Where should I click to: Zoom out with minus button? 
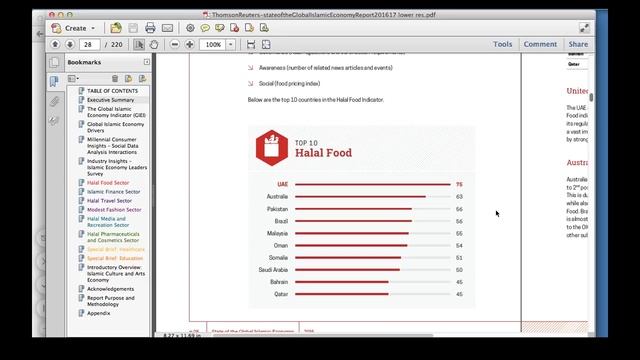pyautogui.click(x=175, y=44)
